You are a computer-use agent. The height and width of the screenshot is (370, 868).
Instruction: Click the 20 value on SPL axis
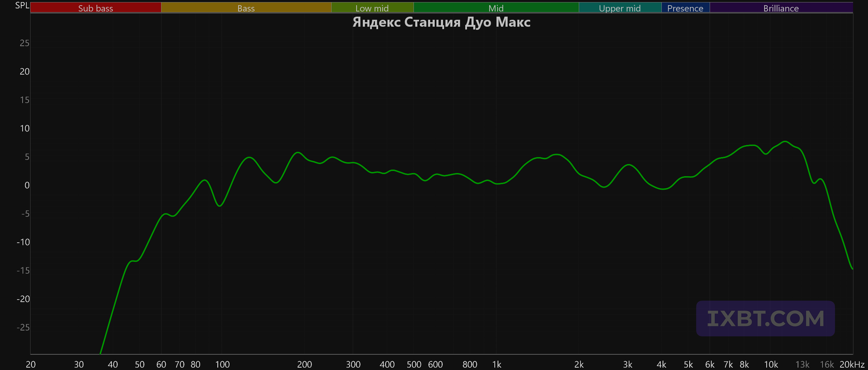(x=25, y=71)
